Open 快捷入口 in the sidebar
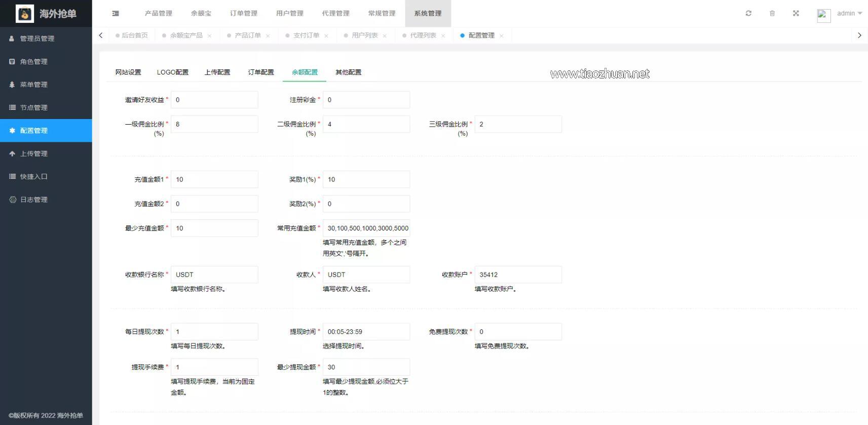 [46, 176]
